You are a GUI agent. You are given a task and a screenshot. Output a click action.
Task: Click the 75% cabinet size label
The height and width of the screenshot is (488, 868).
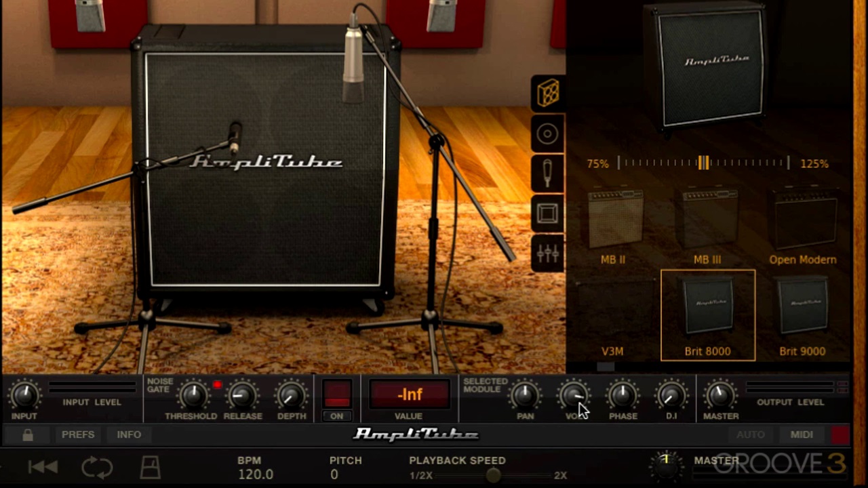[597, 164]
